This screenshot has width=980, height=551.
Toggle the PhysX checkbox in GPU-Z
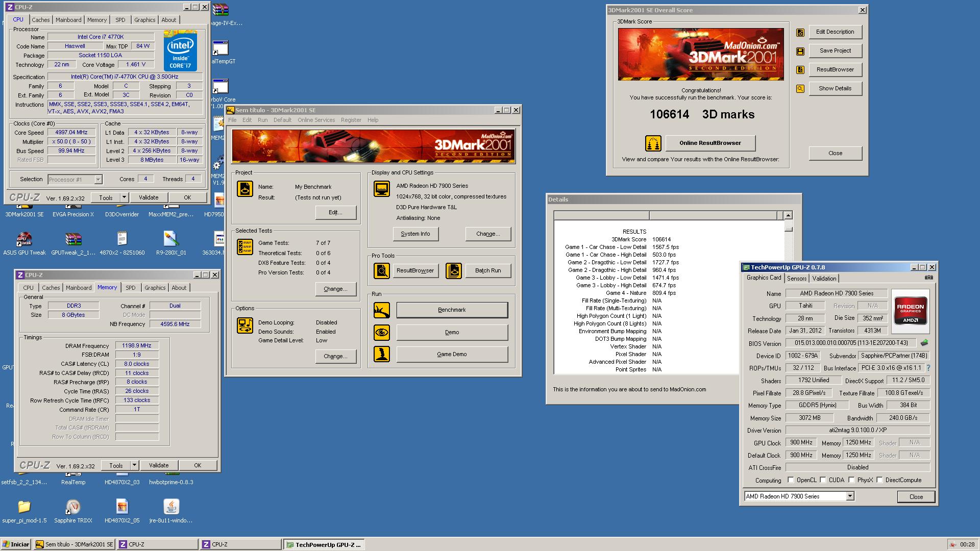point(851,480)
